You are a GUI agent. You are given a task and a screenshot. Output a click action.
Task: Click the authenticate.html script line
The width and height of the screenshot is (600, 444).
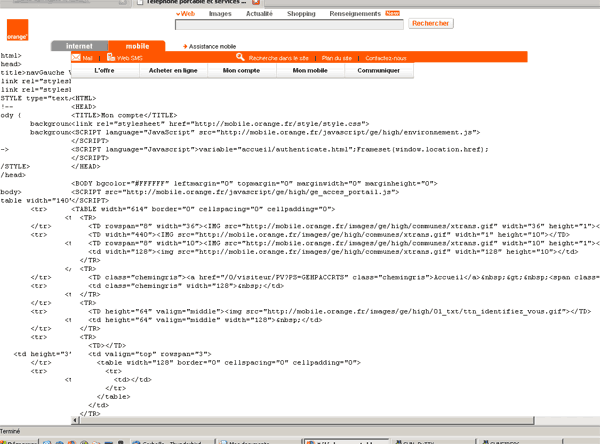[x=280, y=150]
